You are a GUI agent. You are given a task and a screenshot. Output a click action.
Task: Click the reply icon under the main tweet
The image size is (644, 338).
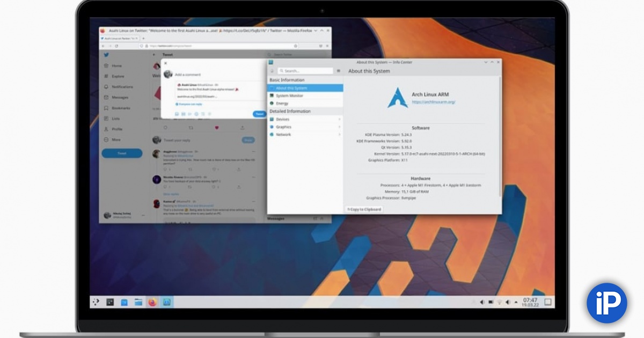[165, 127]
